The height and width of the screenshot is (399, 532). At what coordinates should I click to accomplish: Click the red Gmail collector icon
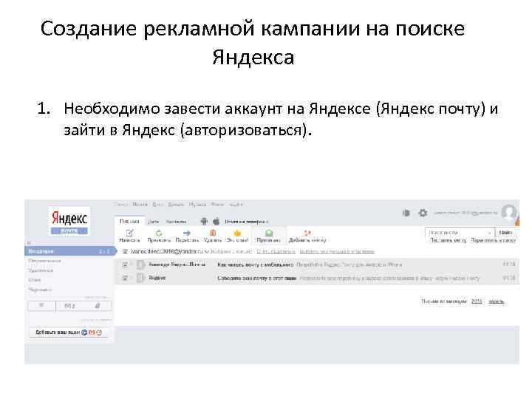[92, 332]
